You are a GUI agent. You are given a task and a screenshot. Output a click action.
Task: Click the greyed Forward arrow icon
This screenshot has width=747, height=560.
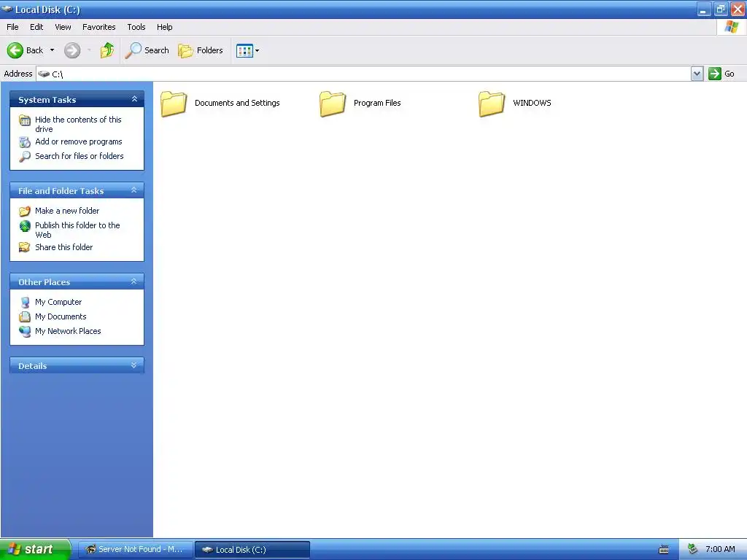point(72,50)
